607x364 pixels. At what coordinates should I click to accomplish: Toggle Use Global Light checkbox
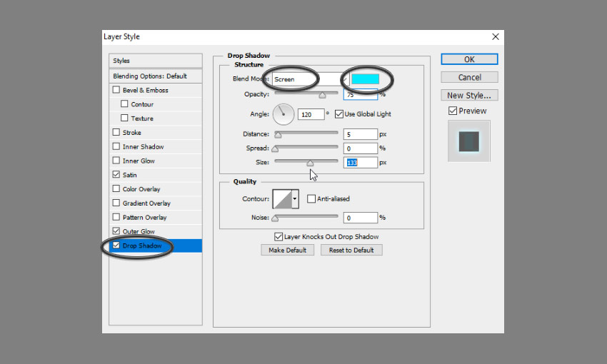pos(339,114)
